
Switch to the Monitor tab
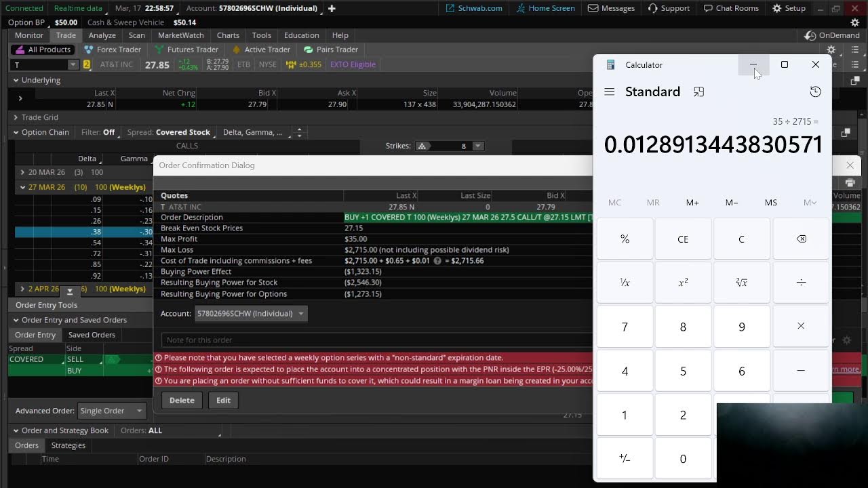tap(29, 35)
